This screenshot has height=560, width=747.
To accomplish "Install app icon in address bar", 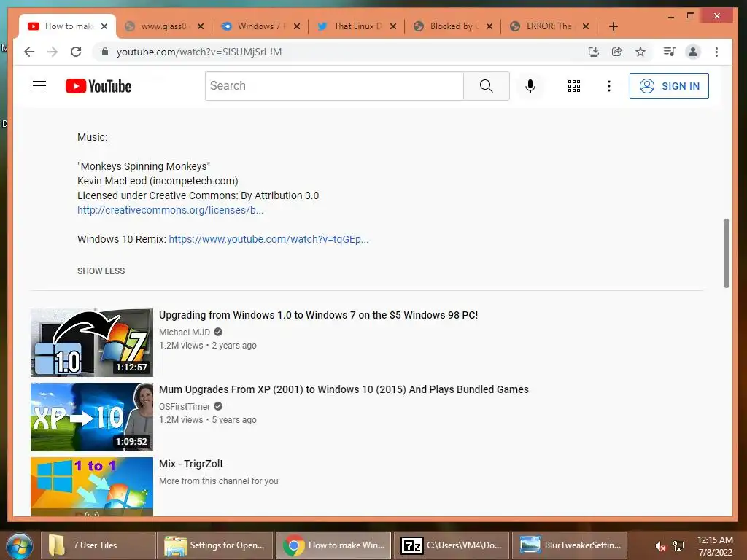I will [x=594, y=52].
